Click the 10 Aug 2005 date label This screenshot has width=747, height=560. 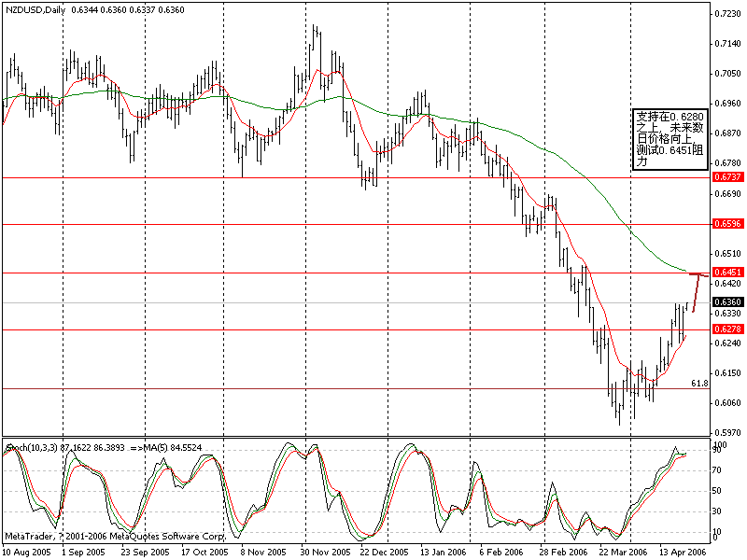coord(26,552)
